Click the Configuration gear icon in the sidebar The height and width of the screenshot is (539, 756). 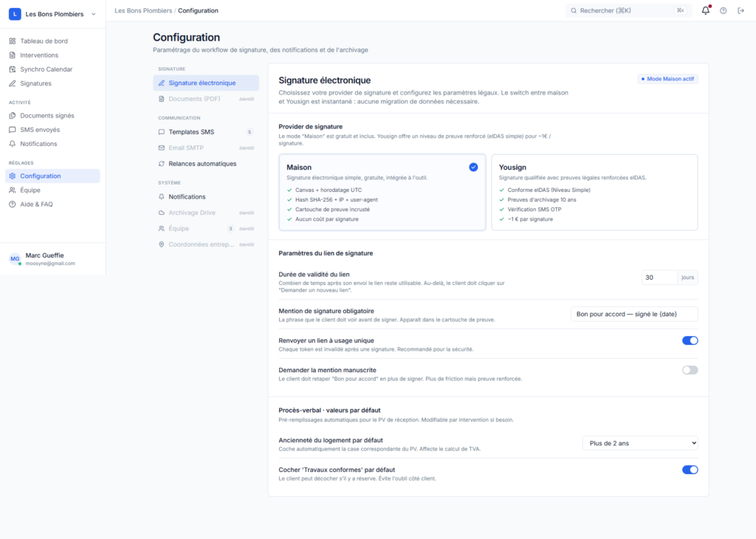[13, 176]
